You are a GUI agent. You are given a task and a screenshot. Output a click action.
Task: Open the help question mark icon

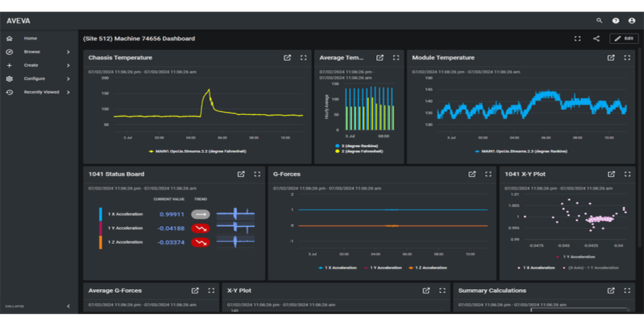[615, 20]
